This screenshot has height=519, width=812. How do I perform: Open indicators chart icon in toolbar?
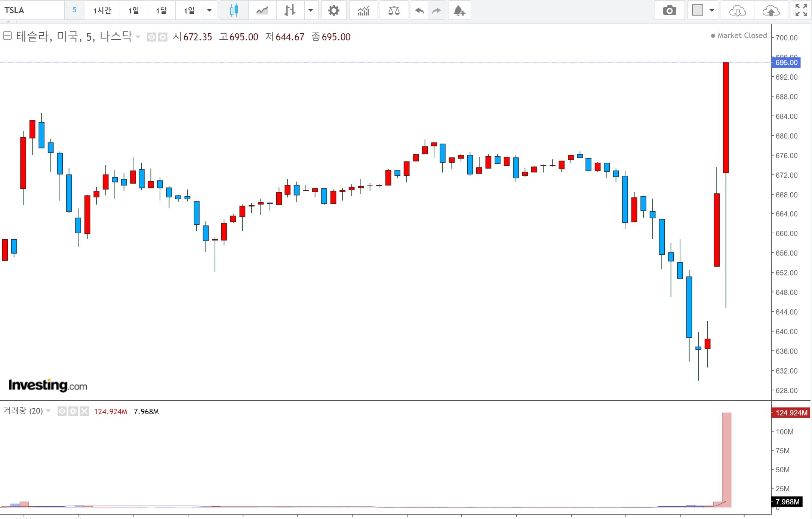point(363,10)
